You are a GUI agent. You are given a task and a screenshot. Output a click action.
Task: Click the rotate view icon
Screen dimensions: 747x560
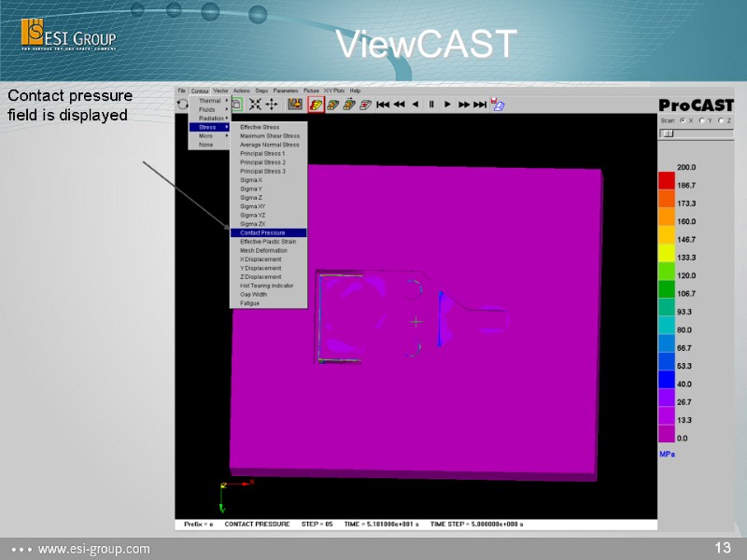pyautogui.click(x=182, y=105)
